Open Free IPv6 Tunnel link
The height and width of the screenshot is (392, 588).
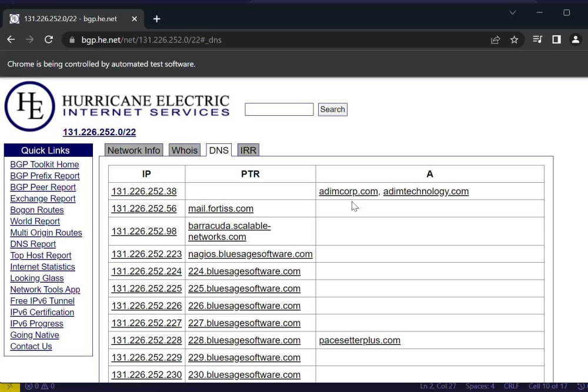pyautogui.click(x=42, y=301)
